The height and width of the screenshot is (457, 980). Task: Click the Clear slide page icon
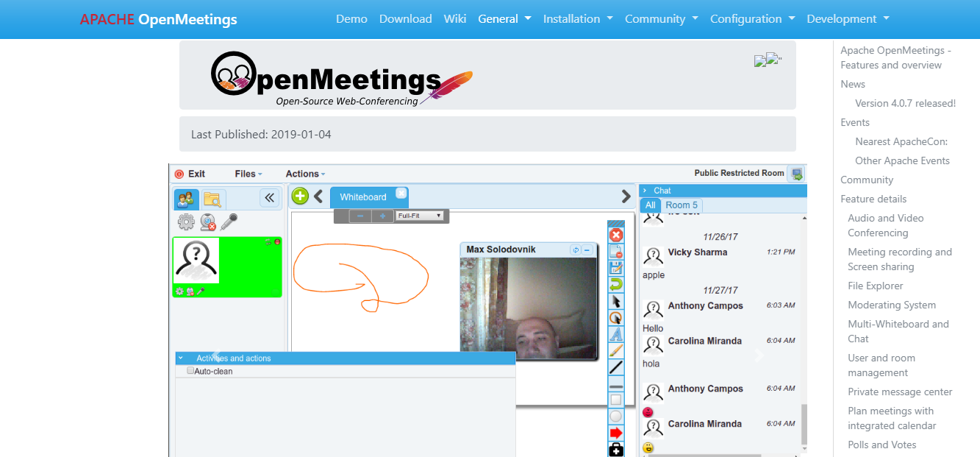click(x=616, y=252)
